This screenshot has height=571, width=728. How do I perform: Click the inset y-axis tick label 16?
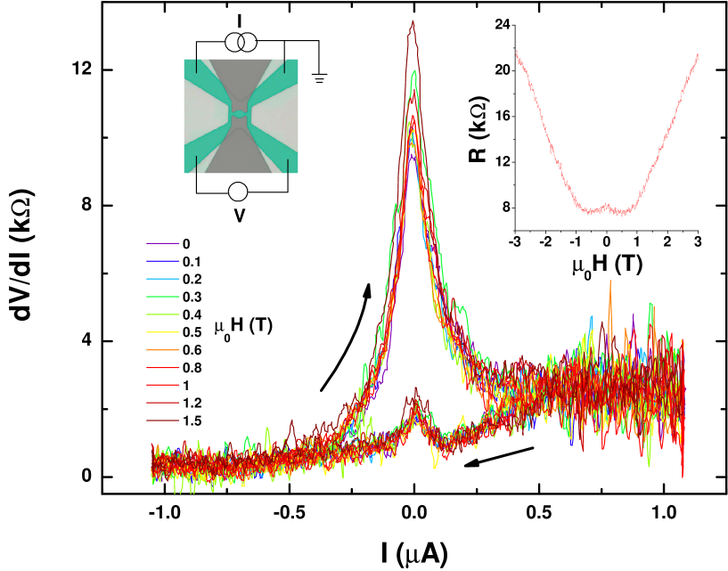[x=502, y=116]
